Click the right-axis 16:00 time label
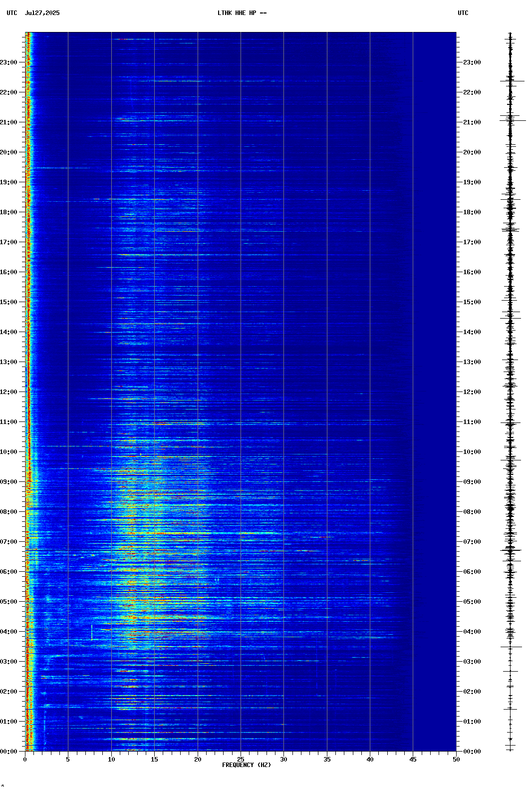Viewport: 532px width, 791px height. [472, 272]
